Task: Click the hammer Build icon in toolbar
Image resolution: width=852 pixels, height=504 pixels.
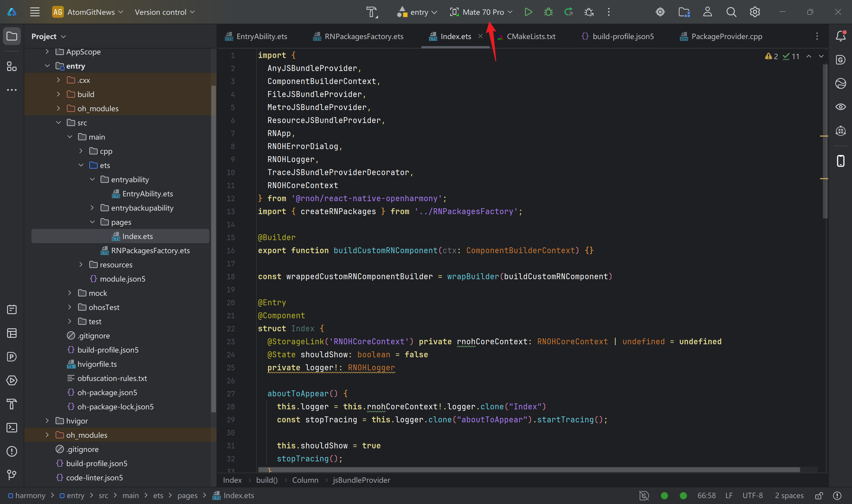Action: pyautogui.click(x=372, y=12)
